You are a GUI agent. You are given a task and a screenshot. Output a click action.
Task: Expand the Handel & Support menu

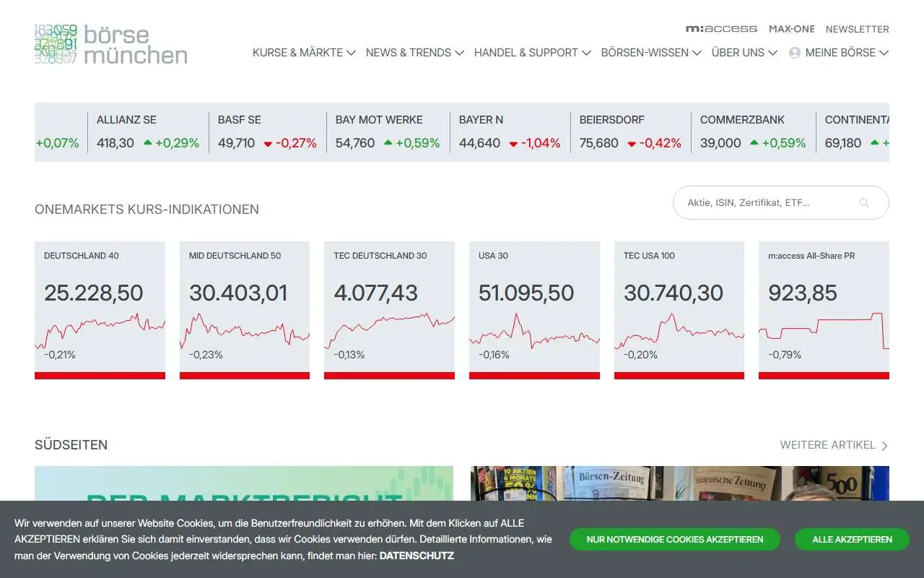point(532,53)
